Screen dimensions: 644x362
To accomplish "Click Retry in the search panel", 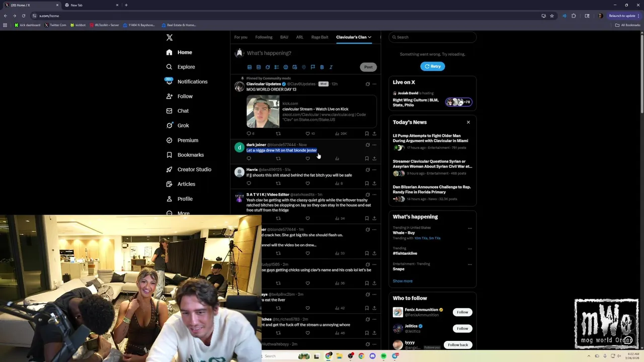I will pyautogui.click(x=433, y=66).
